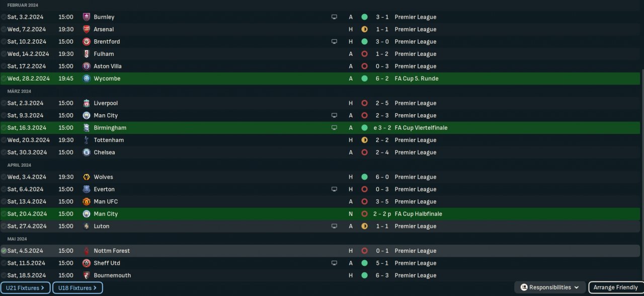Click the TV broadcast icon on Brentford row
Viewport: 644px width, 296px height.
pyautogui.click(x=334, y=42)
